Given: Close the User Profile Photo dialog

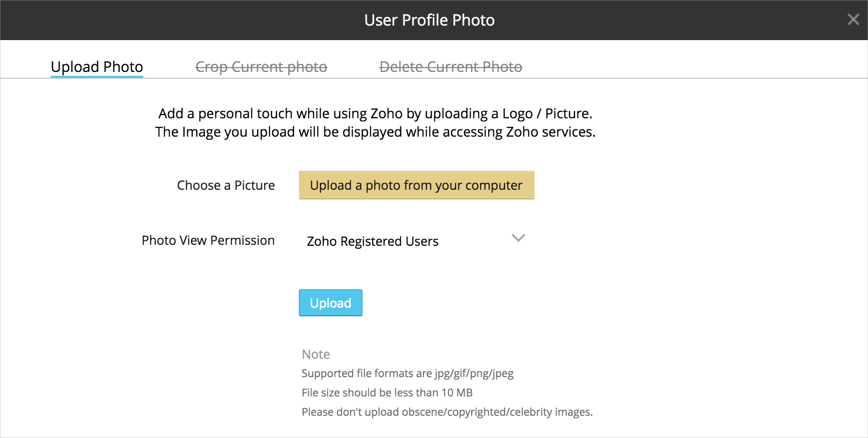Looking at the screenshot, I should coord(853,20).
